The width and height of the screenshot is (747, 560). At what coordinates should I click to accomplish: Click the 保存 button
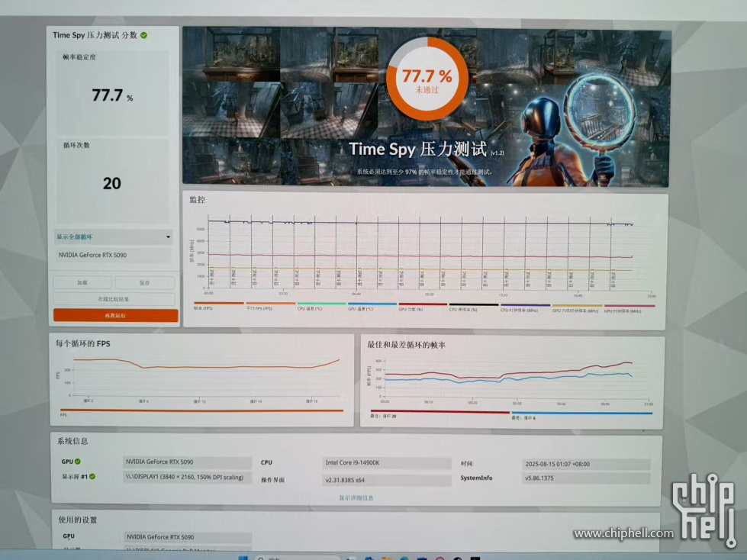(x=145, y=283)
